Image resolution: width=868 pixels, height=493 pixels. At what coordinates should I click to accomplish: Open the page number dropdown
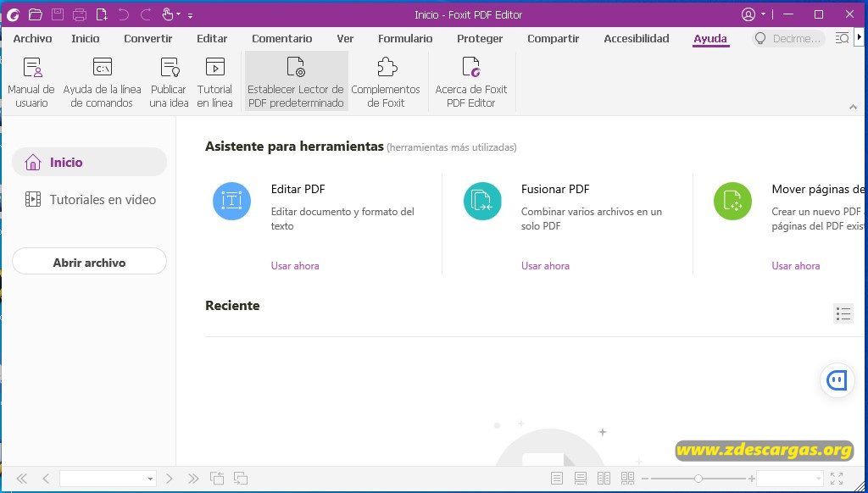point(150,479)
